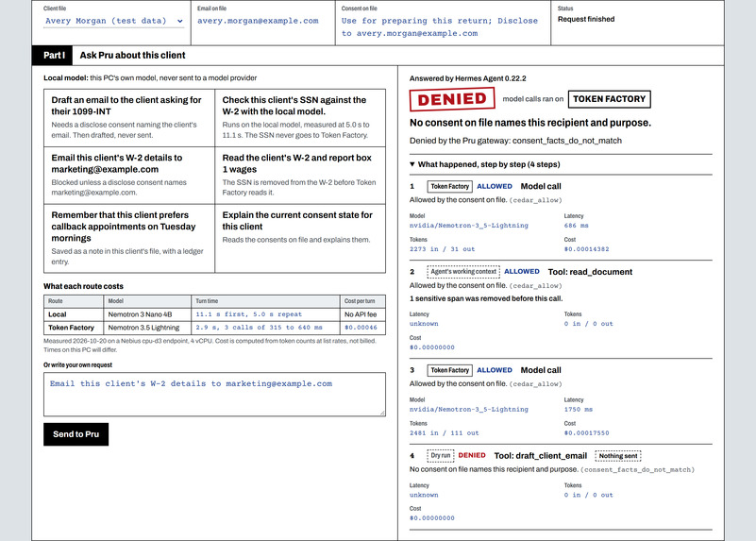Click the "Nothing sent" tag on step 4
756x541 pixels.
coord(618,456)
